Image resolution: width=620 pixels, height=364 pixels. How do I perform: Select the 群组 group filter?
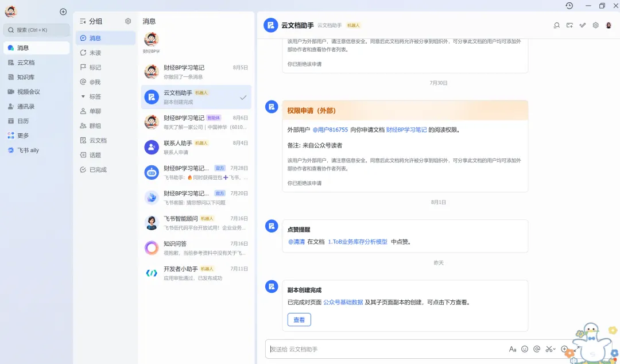pyautogui.click(x=106, y=126)
